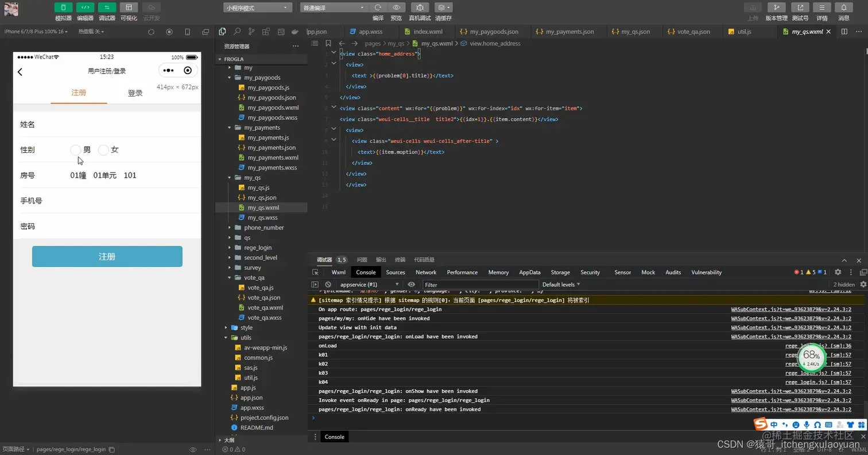Click the 终端 terminal panel tab
The image size is (868, 455).
click(400, 260)
